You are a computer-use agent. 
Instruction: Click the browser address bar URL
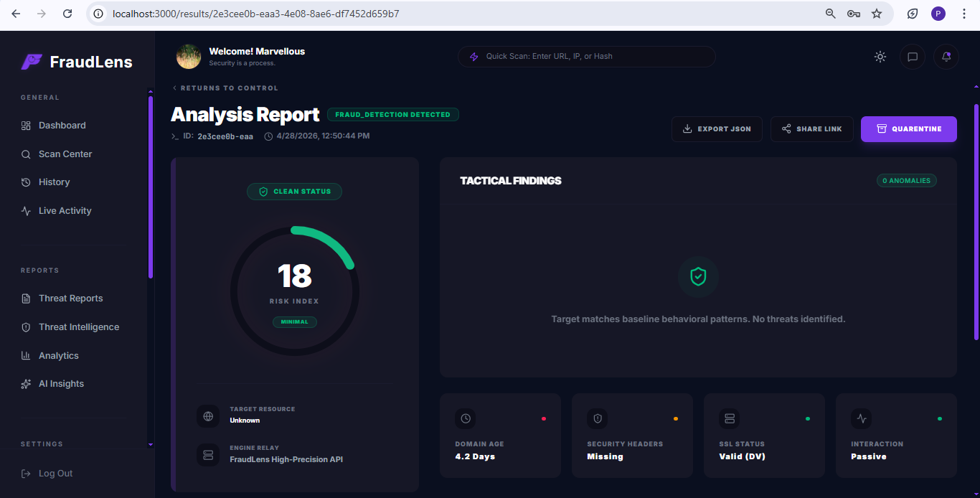[256, 14]
